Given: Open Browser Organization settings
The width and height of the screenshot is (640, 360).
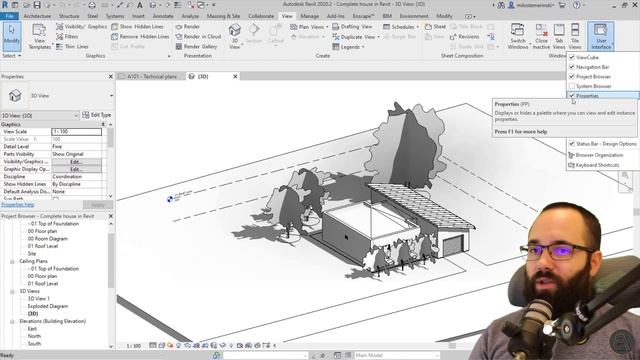Looking at the screenshot, I should click(596, 155).
